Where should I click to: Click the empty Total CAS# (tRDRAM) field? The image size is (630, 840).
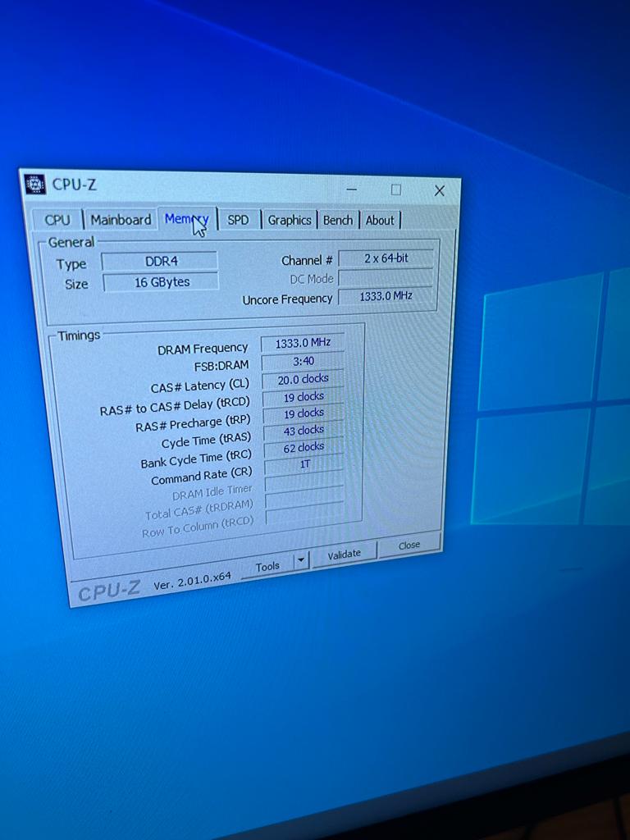[305, 497]
